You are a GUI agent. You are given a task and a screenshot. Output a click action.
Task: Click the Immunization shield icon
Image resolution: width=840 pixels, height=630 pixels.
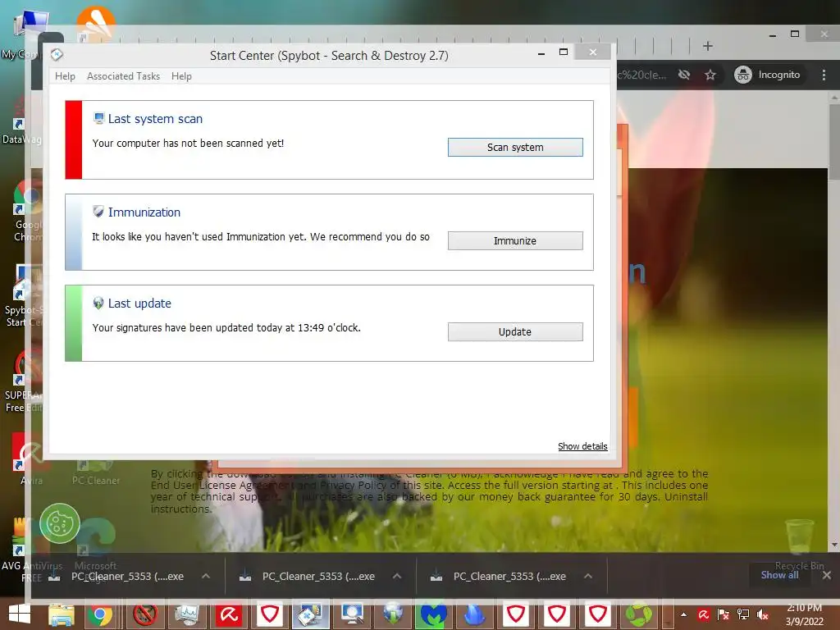point(98,212)
